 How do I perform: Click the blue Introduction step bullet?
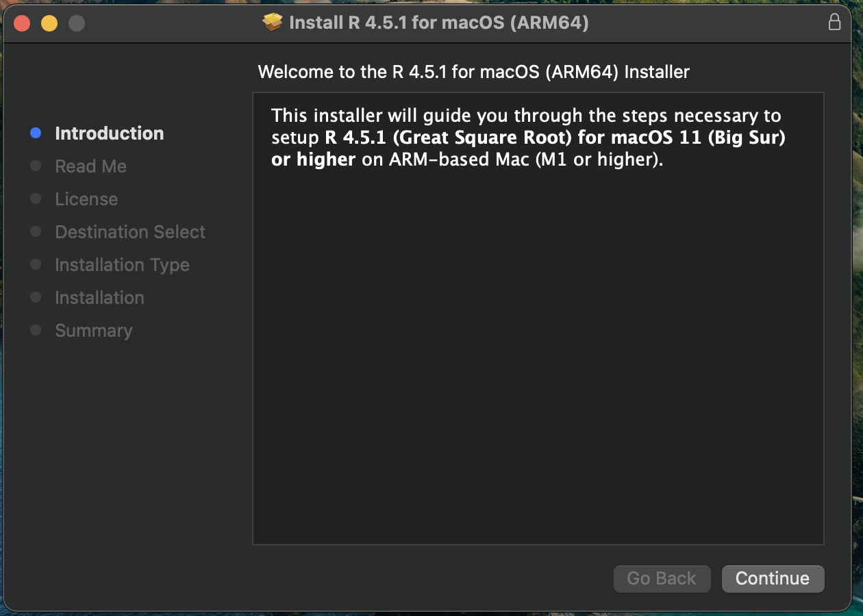(36, 133)
